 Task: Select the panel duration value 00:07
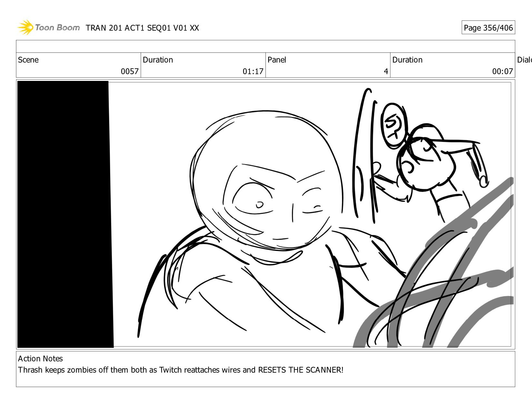[x=502, y=72]
